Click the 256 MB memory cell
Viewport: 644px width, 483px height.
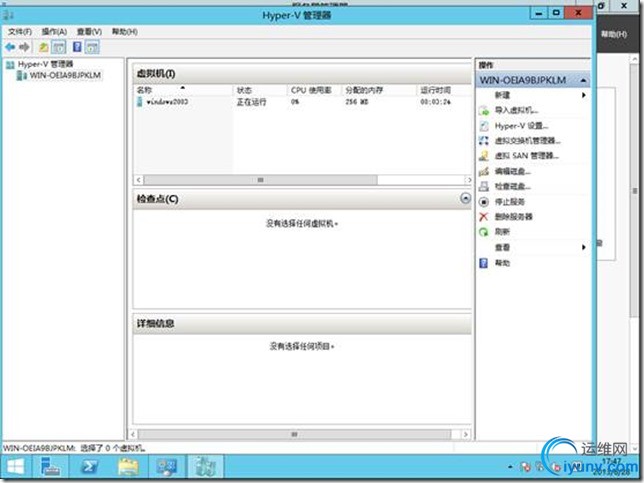click(x=356, y=102)
